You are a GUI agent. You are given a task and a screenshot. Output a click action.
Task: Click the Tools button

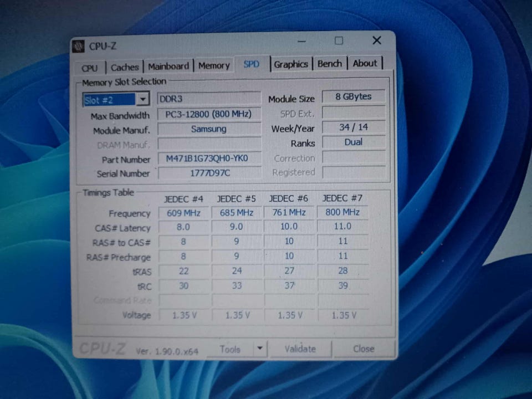[231, 349]
